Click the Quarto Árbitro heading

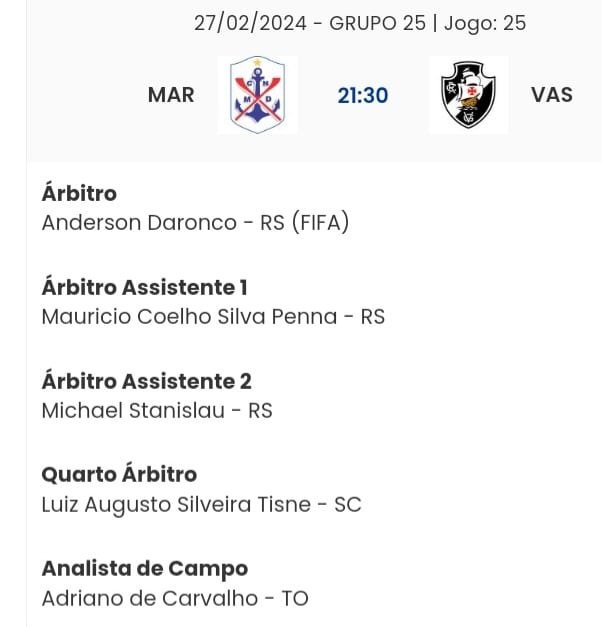tap(119, 474)
